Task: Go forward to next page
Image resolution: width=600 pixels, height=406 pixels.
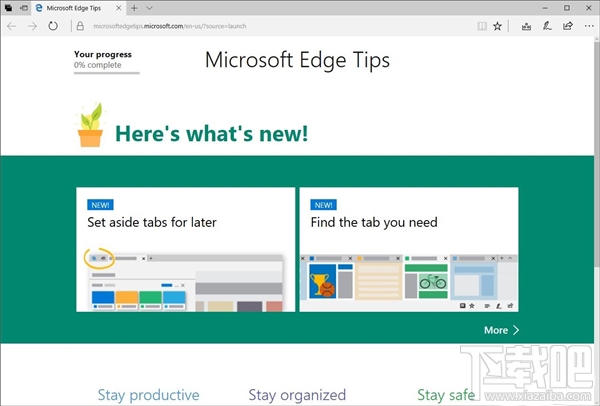Action: click(33, 26)
